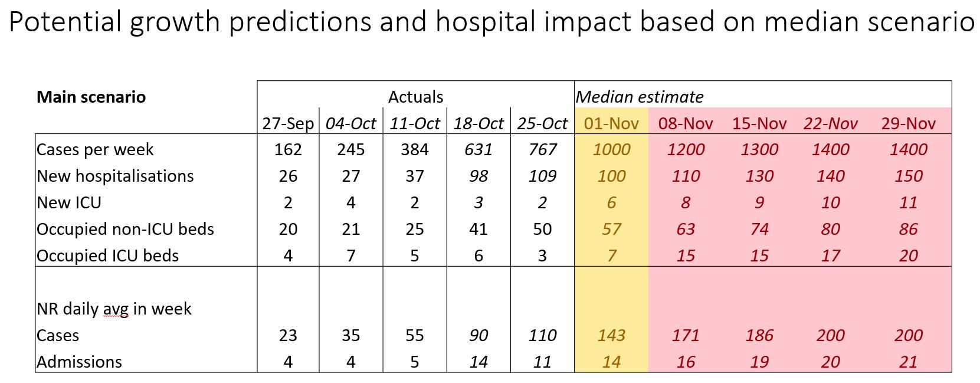Select the "Main scenario" heading cell
The width and height of the screenshot is (980, 383).
91,97
